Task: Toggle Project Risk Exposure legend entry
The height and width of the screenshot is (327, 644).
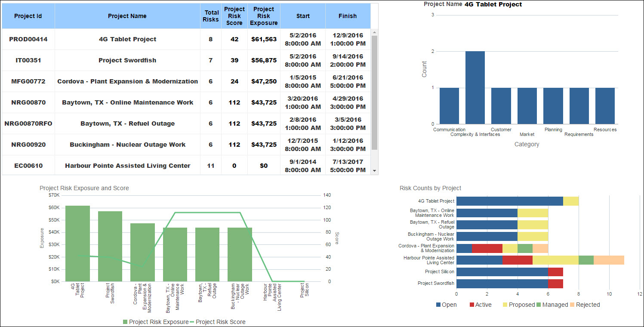Action: [156, 322]
